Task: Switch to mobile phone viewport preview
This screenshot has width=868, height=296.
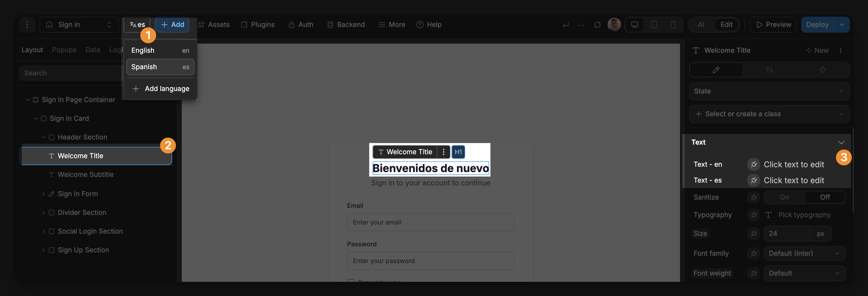Action: (x=673, y=24)
